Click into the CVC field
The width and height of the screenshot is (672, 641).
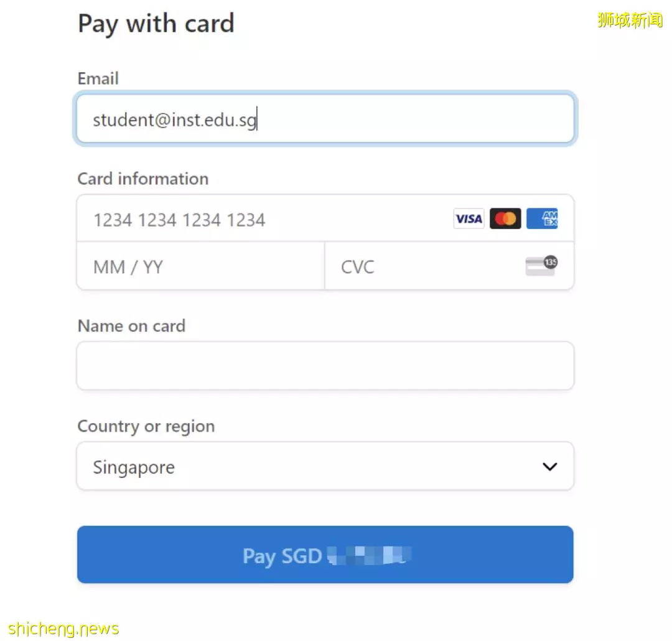tap(449, 266)
